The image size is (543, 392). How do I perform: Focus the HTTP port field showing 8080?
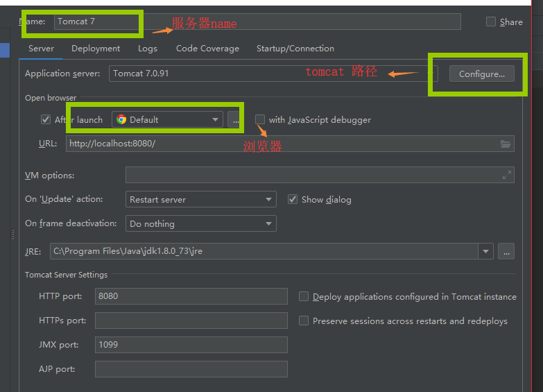pos(191,296)
